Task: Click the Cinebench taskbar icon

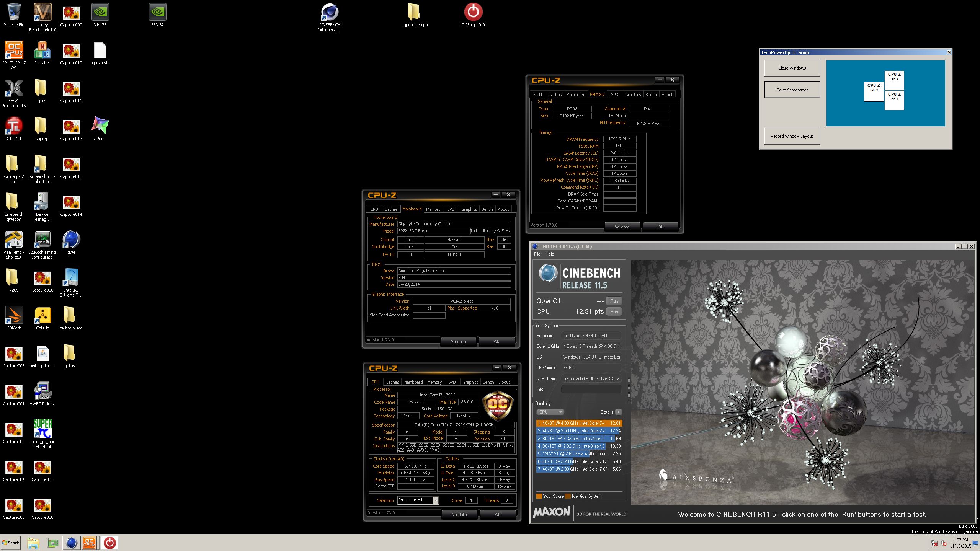Action: point(71,543)
